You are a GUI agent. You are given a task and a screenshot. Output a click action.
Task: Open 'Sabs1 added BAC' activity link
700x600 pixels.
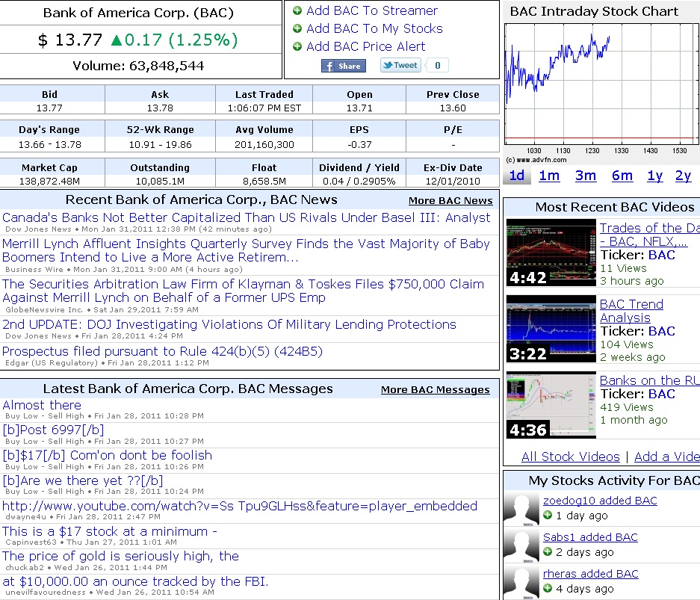(x=590, y=537)
